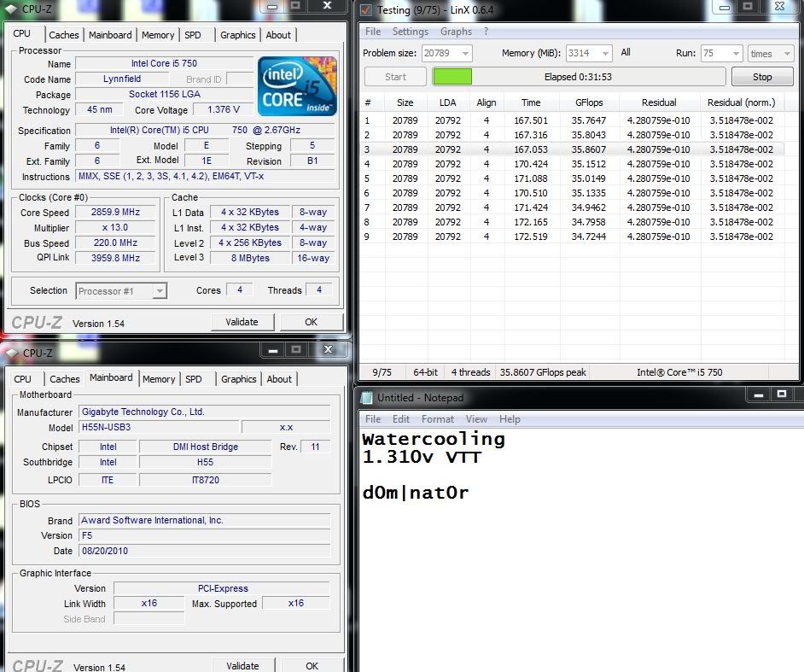Viewport: 804px width, 672px height.
Task: Open the Notepad Help menu
Action: 510,419
